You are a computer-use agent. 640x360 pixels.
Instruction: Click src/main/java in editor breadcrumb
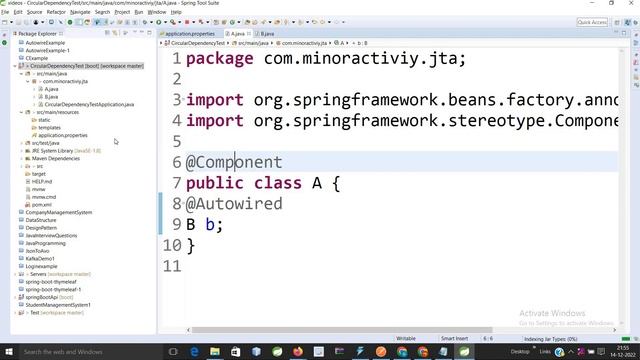pos(253,43)
